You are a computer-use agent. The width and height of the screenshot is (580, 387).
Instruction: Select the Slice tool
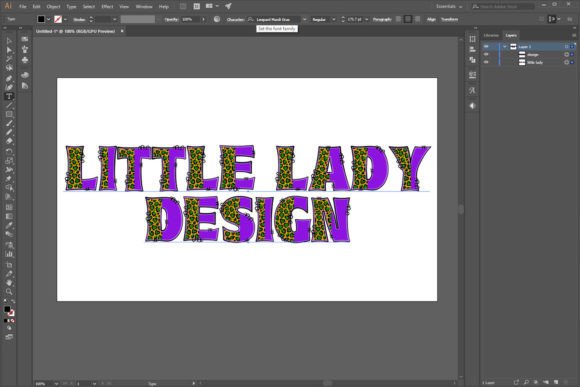[x=9, y=274]
